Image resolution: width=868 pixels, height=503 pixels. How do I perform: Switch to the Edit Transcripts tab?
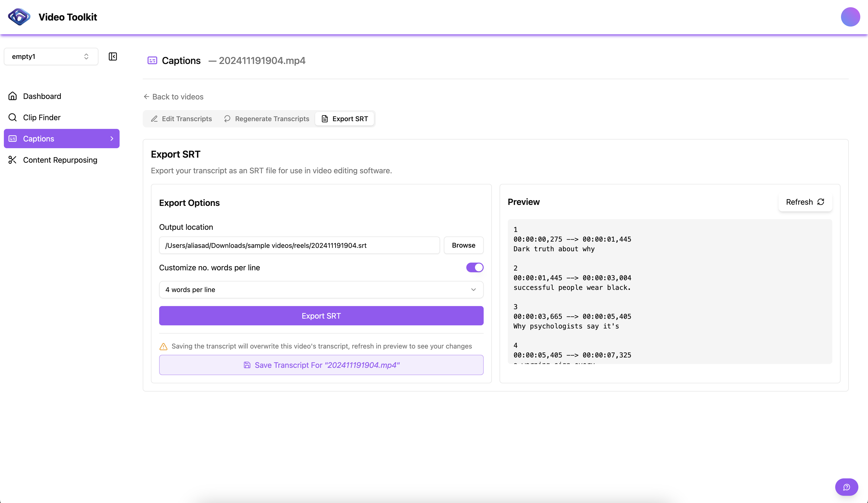[182, 119]
